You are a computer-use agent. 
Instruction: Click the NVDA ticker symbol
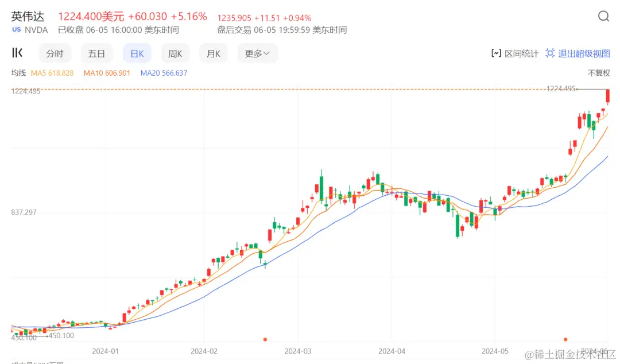point(36,30)
